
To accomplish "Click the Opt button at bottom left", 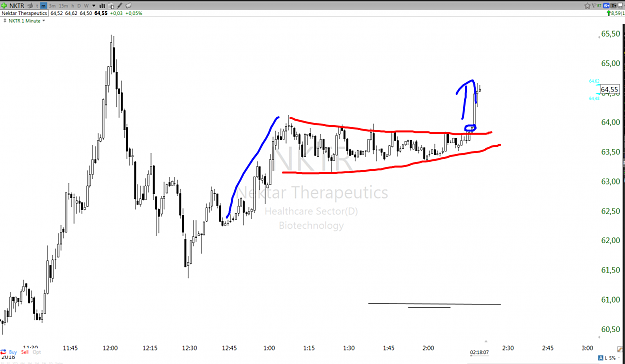I will [37, 352].
